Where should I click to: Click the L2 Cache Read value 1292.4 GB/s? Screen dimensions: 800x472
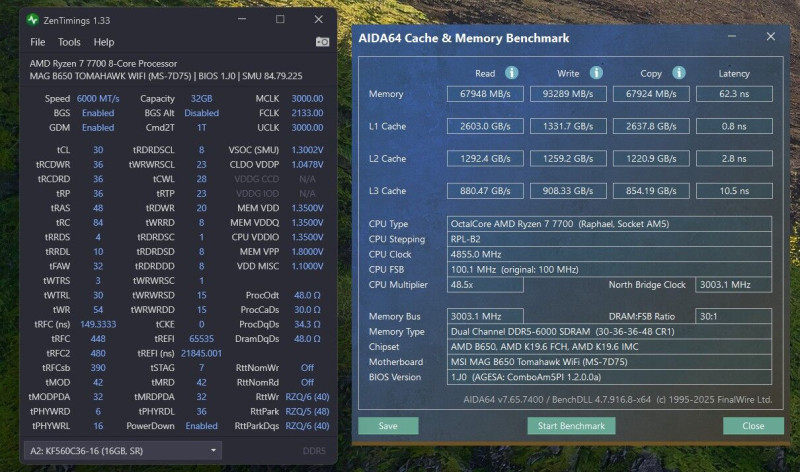(x=485, y=159)
